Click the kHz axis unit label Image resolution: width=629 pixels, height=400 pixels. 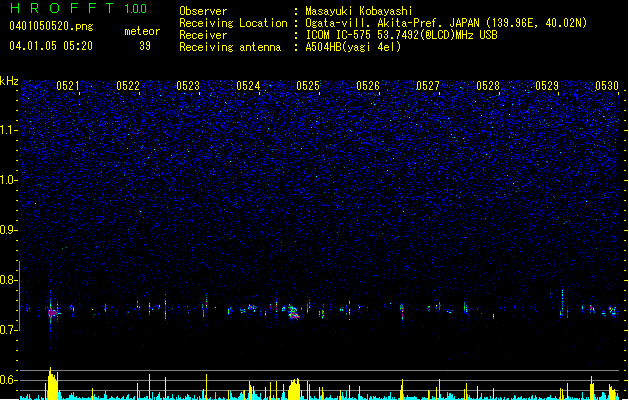(x=9, y=81)
